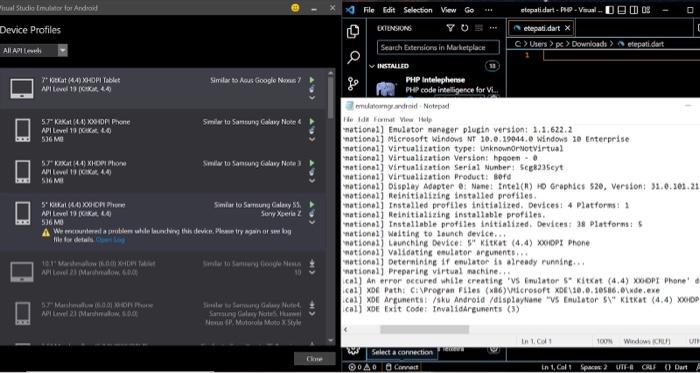Image resolution: width=700 pixels, height=373 pixels.
Task: Open the Search view in VS Code
Action: (353, 57)
